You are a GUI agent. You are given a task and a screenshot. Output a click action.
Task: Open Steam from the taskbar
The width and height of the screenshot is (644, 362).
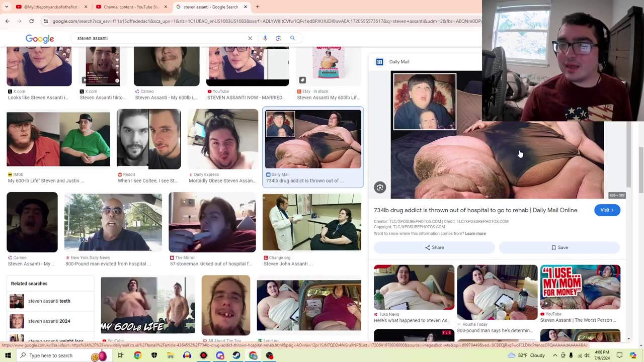pyautogui.click(x=236, y=355)
